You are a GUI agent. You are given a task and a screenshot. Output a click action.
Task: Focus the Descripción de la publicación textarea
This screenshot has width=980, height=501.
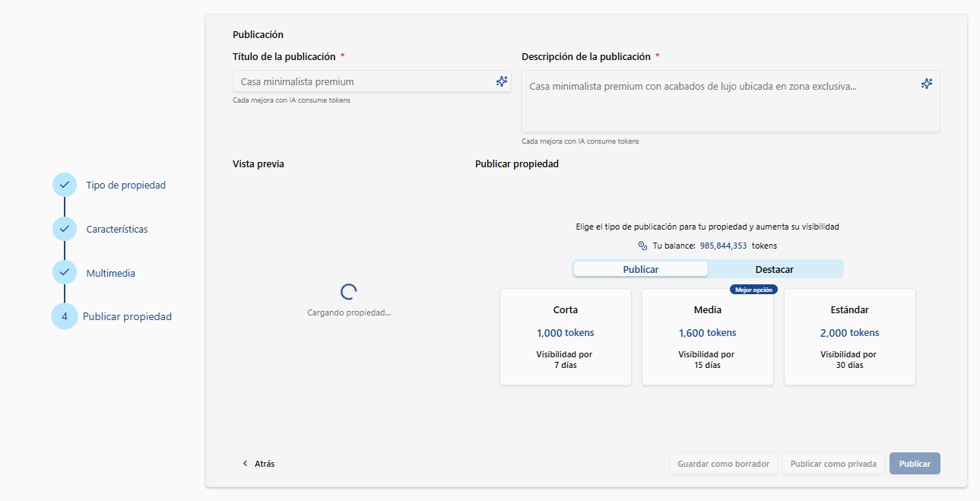pyautogui.click(x=722, y=101)
